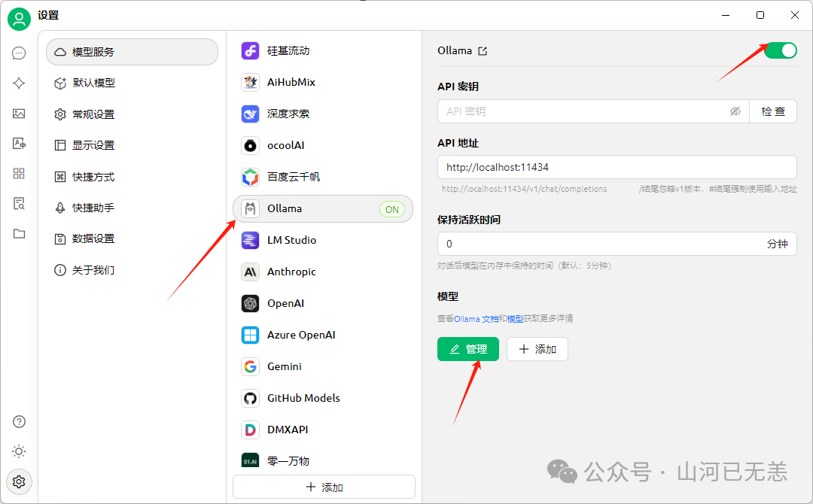Open the 模型 link in model description
The width and height of the screenshot is (813, 504).
pos(515,318)
